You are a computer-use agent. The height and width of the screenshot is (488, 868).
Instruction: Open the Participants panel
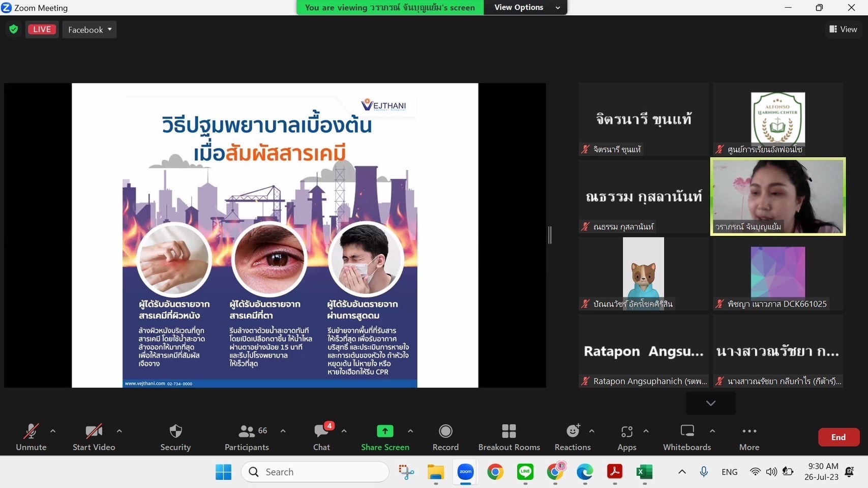tap(247, 437)
